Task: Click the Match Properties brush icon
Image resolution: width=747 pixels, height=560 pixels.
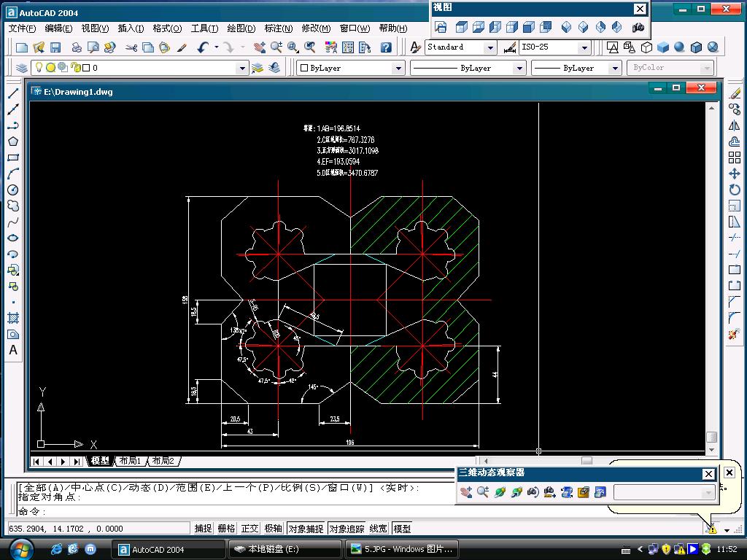Action: click(182, 47)
